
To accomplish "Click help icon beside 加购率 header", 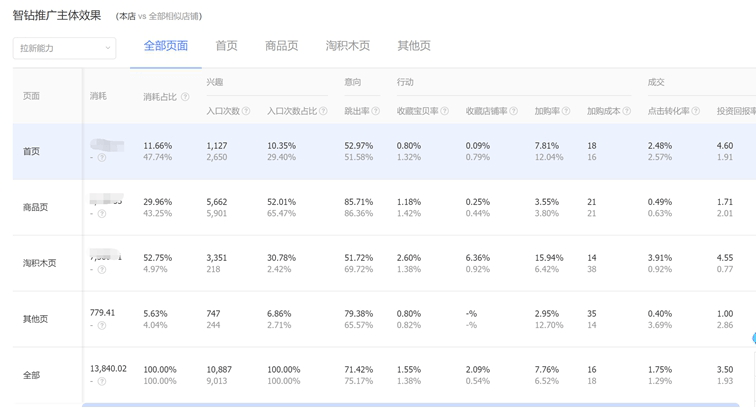I will coord(566,111).
